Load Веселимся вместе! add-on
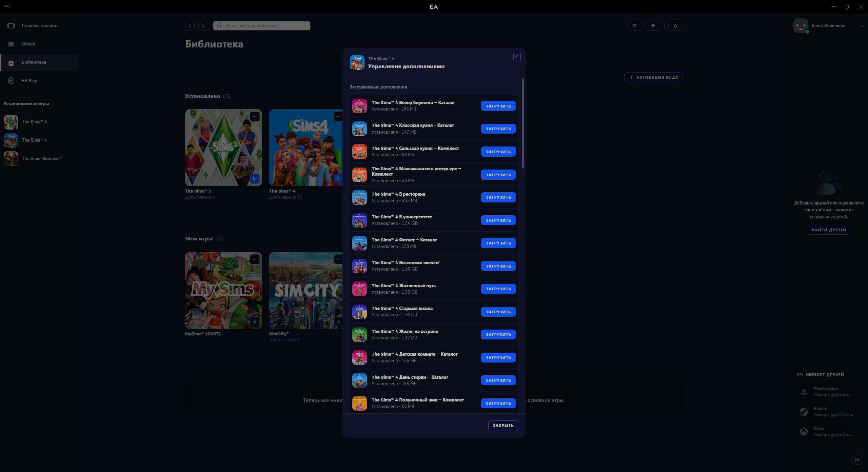 click(x=498, y=266)
